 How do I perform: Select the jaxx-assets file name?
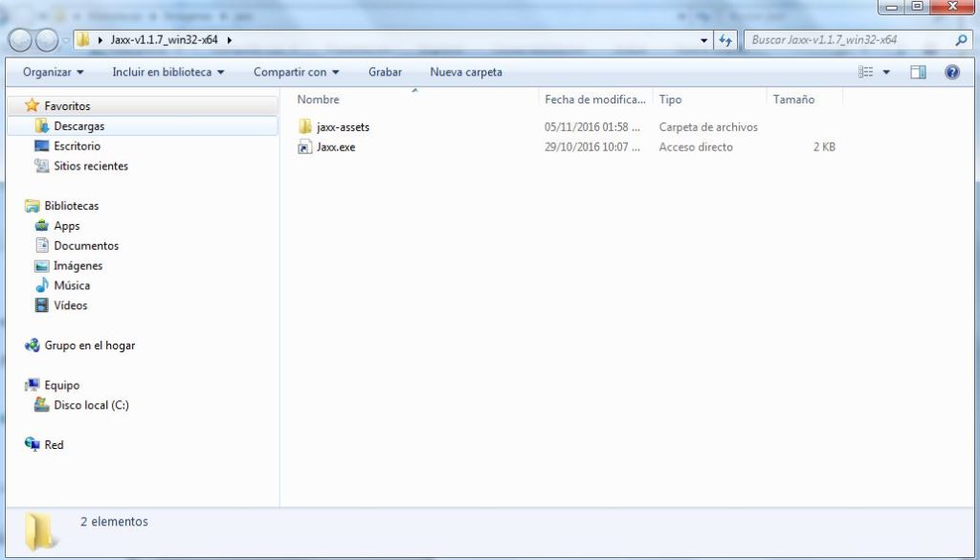(344, 127)
